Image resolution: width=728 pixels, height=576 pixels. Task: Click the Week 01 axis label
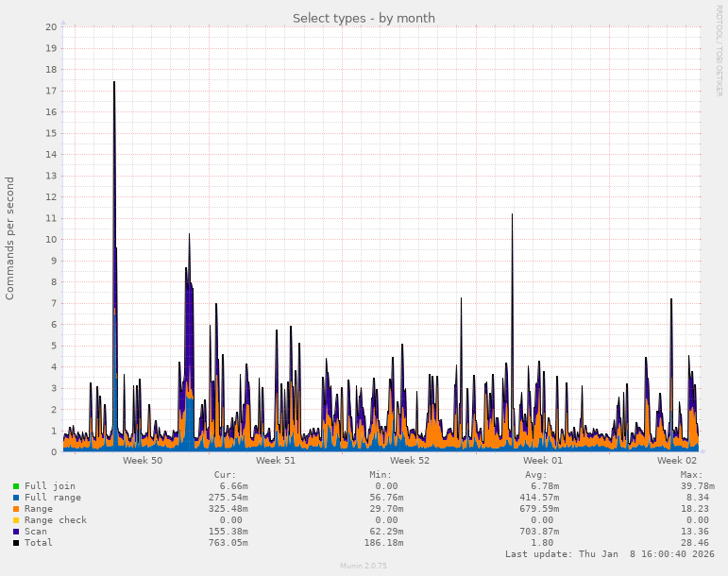pyautogui.click(x=543, y=461)
